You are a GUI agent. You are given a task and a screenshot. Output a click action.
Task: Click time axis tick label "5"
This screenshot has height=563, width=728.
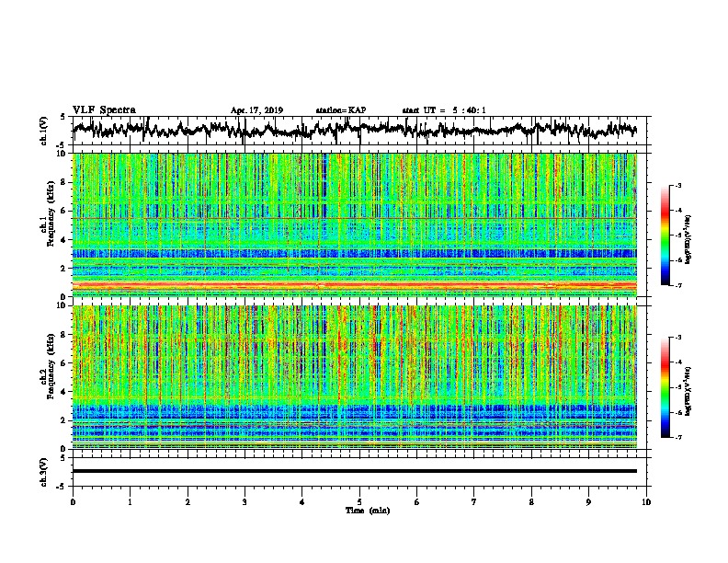[359, 502]
